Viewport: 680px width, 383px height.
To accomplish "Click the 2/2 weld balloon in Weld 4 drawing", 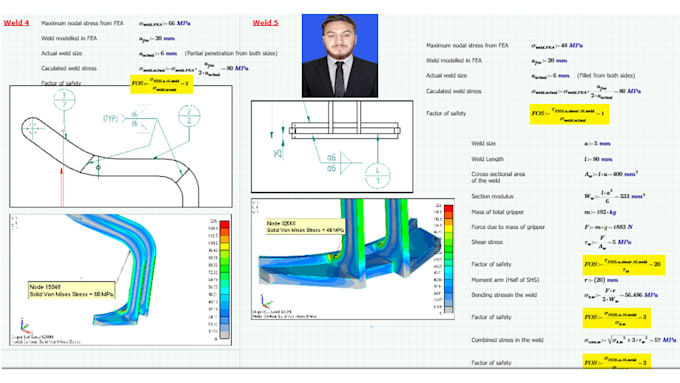I will coord(189,116).
